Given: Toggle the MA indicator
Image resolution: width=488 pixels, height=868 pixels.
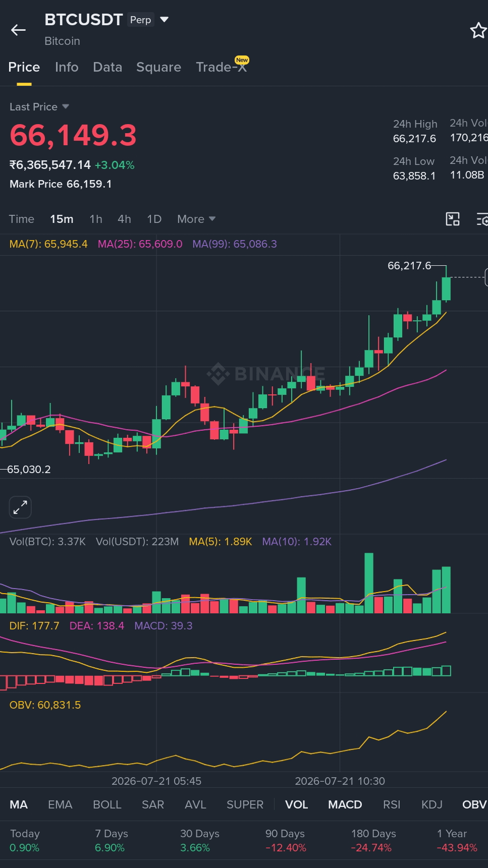Looking at the screenshot, I should pos(19,804).
